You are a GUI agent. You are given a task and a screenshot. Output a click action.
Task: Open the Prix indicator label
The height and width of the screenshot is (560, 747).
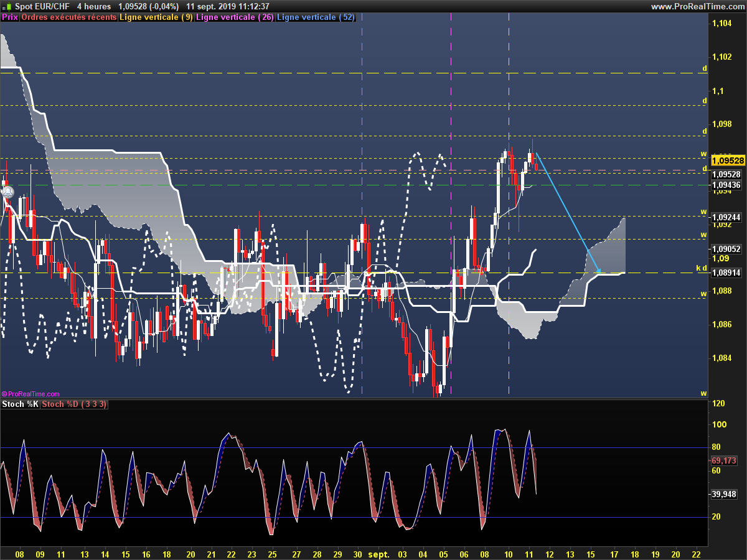10,17
